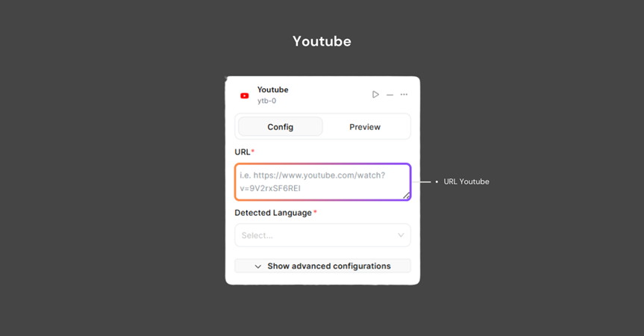This screenshot has width=644, height=336.
Task: Click the red YouTube logo icon
Action: 244,96
